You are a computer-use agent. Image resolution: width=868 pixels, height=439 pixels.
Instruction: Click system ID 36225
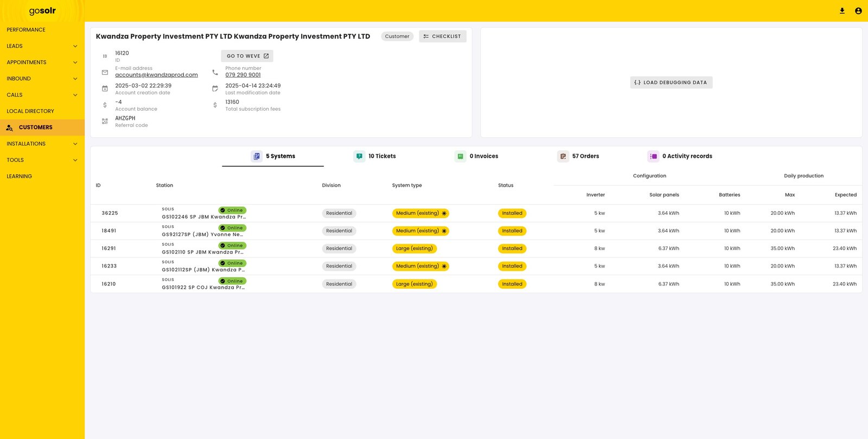[x=110, y=213]
